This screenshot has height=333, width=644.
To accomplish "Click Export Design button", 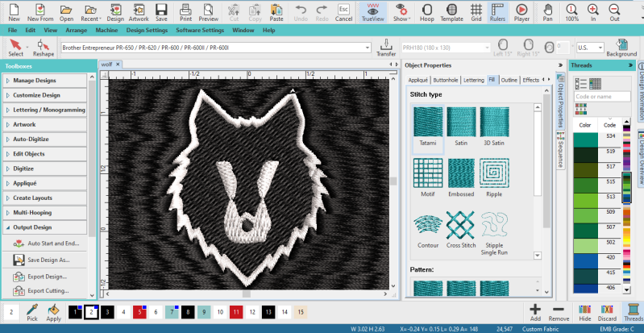I will (47, 276).
